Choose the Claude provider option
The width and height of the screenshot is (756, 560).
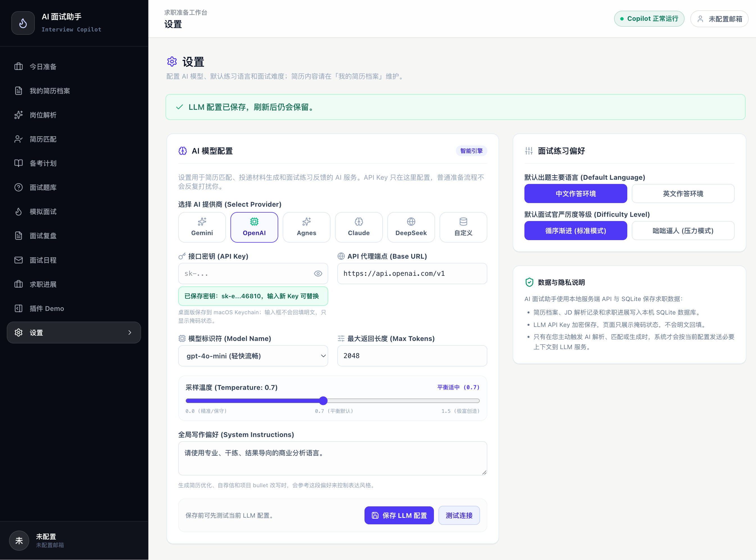click(x=359, y=227)
